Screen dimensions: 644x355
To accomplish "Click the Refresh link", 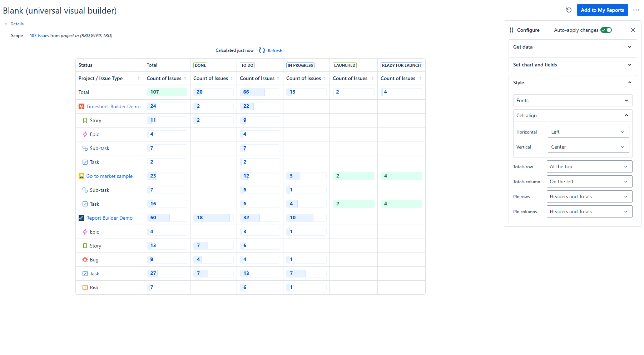I will coord(275,50).
